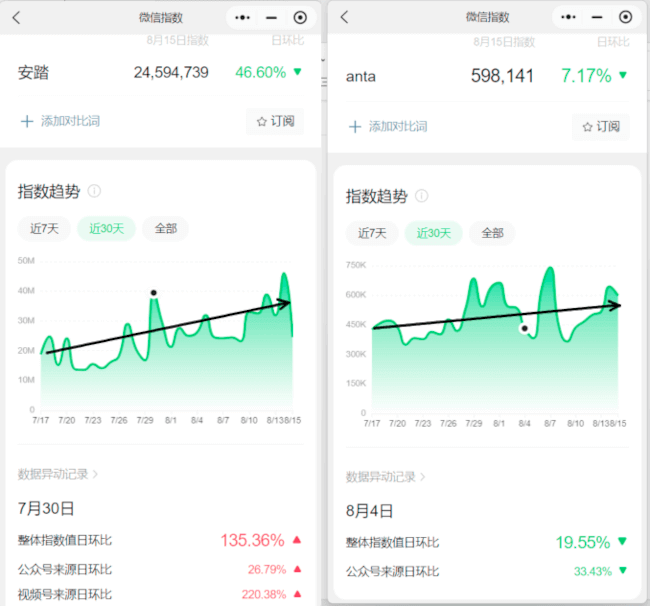Click the 7月30日 date heading
650x606 pixels.
[x=46, y=508]
